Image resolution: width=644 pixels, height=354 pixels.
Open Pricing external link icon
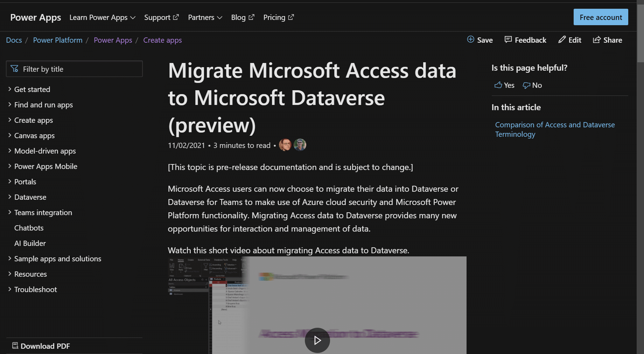tap(291, 17)
